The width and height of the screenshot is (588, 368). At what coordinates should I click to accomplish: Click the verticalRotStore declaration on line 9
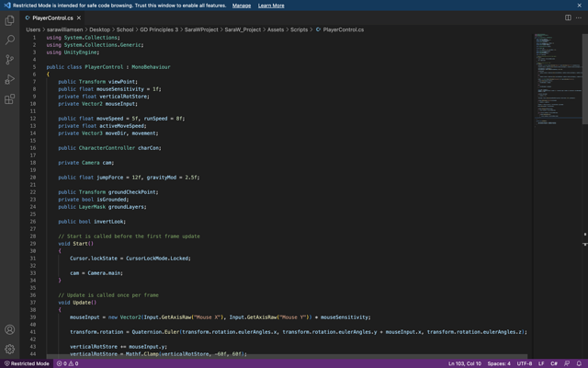(x=124, y=97)
